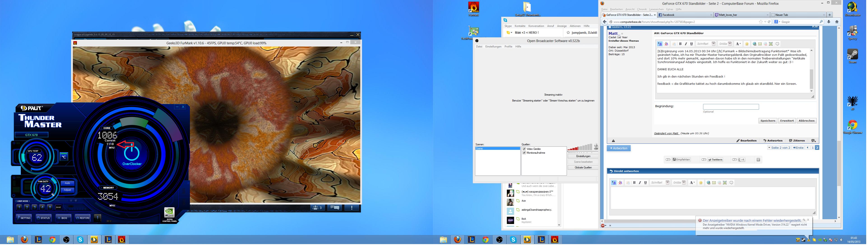Screen dimensions: 868x245
Task: Click Speichern to save the edit
Action: tap(768, 121)
